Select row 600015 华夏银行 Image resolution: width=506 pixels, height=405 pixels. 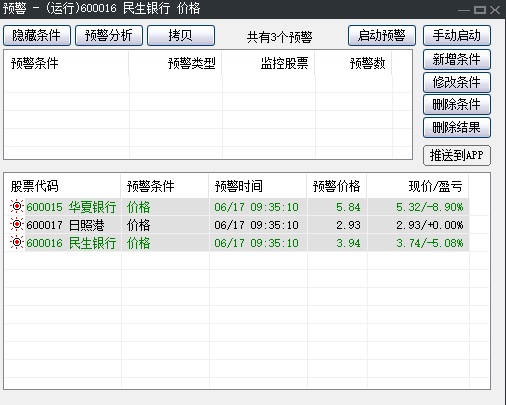point(237,207)
